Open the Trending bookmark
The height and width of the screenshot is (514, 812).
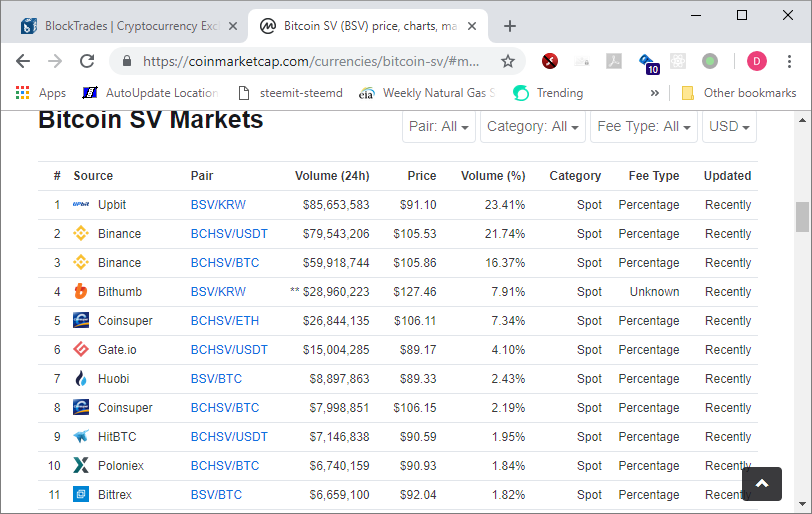pyautogui.click(x=548, y=93)
